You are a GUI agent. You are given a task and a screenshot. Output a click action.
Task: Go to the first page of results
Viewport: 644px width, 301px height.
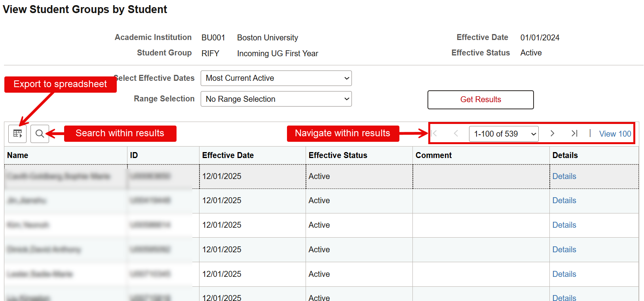click(x=435, y=133)
